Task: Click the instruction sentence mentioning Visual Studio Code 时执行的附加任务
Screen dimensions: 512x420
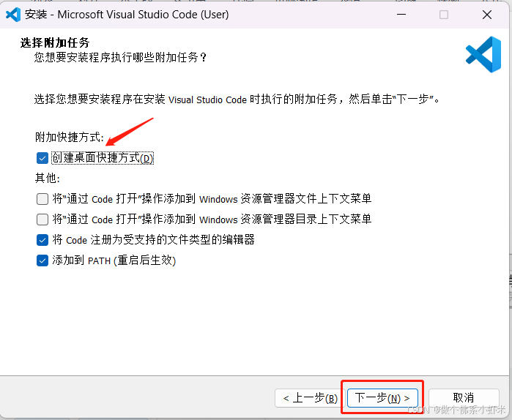Action: point(237,99)
